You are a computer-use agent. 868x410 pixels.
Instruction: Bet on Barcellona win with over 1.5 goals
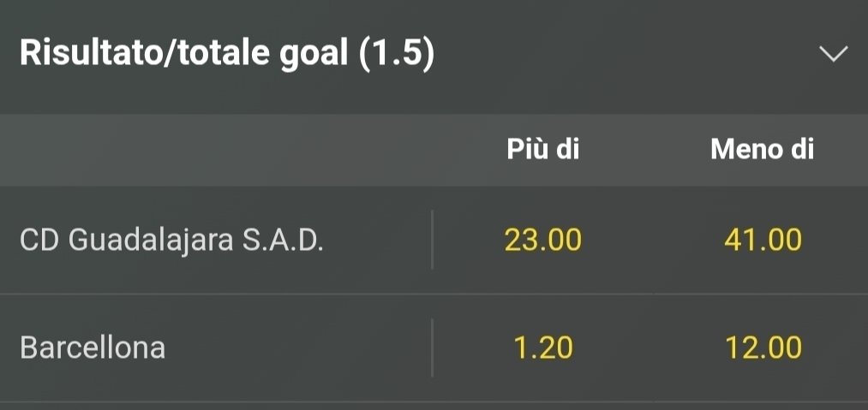543,348
